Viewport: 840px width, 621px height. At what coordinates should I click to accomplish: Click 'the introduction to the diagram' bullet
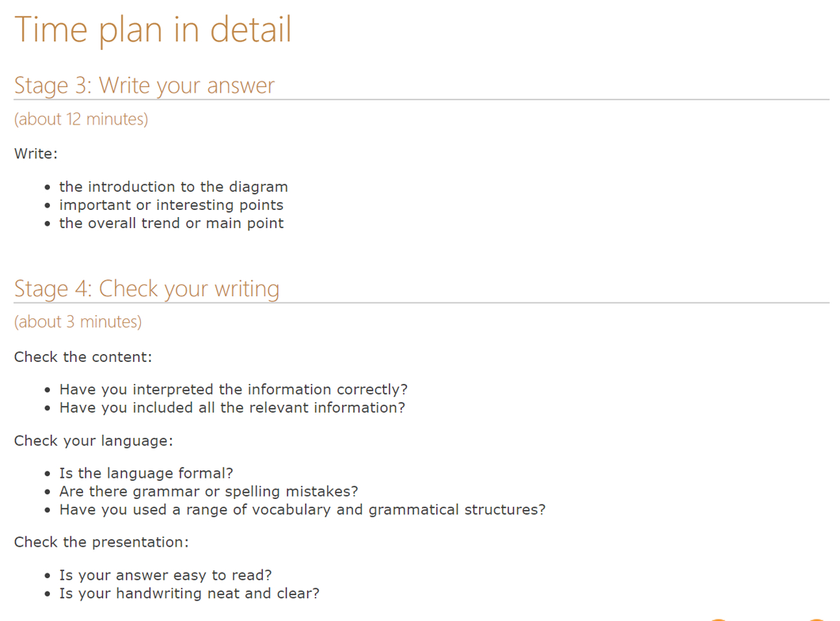[173, 187]
